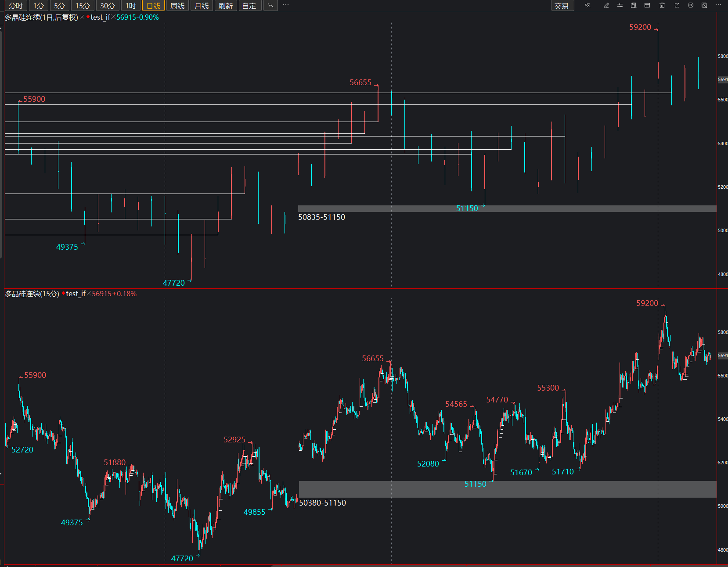This screenshot has height=567, width=728.
Task: Open the panel layout icon
Action: click(x=647, y=6)
